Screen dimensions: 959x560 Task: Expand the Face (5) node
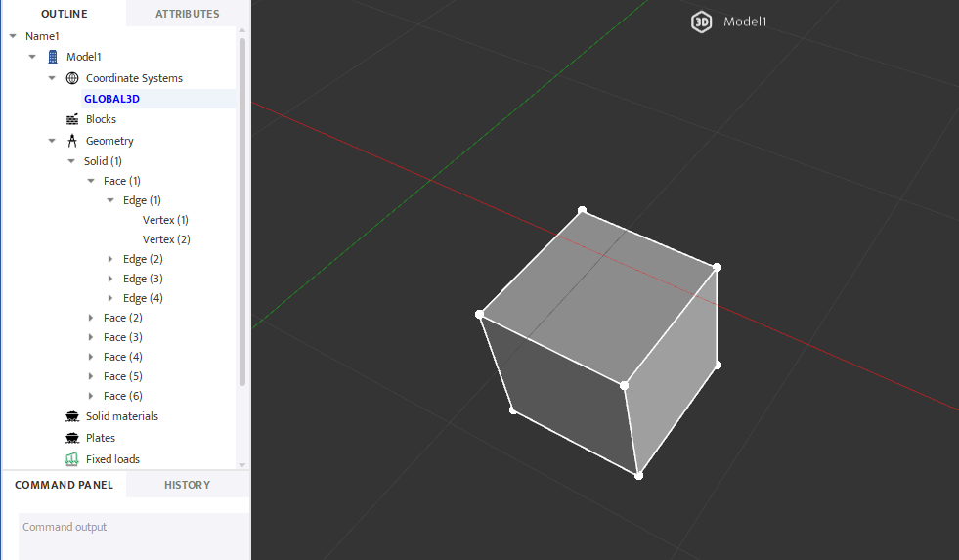click(x=91, y=376)
